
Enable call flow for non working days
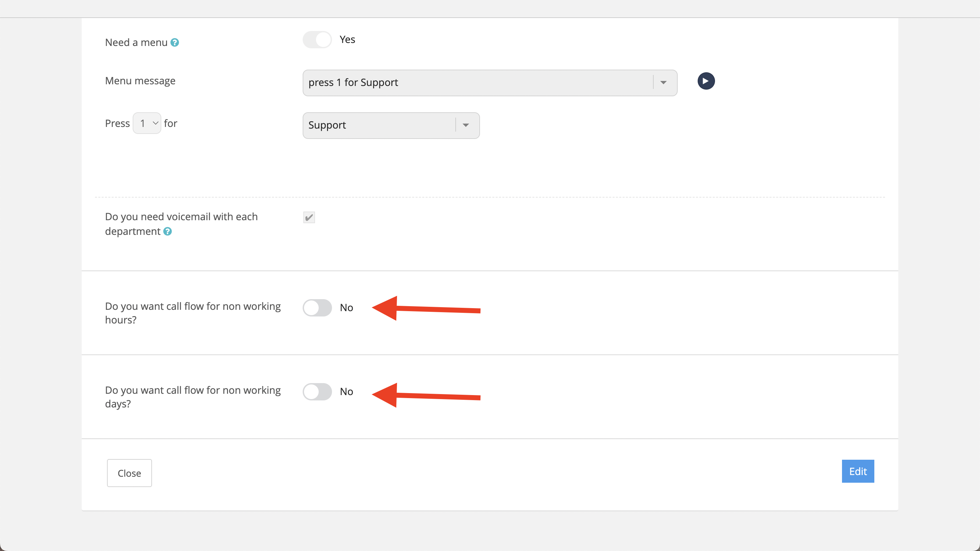tap(317, 392)
